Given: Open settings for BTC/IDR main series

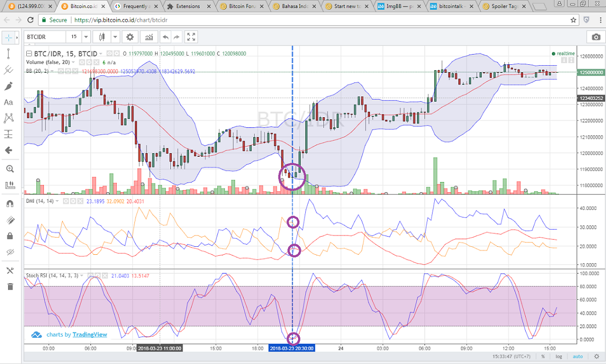Looking at the screenshot, I should click(x=116, y=54).
